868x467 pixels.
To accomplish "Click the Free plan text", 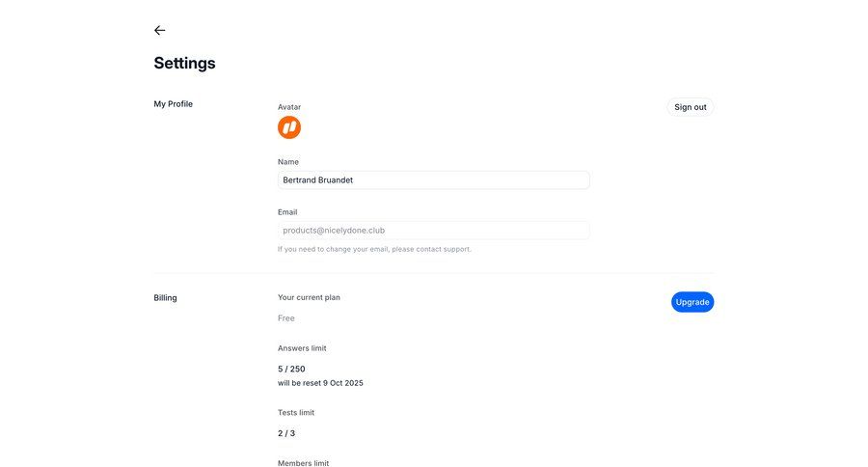I will click(286, 318).
